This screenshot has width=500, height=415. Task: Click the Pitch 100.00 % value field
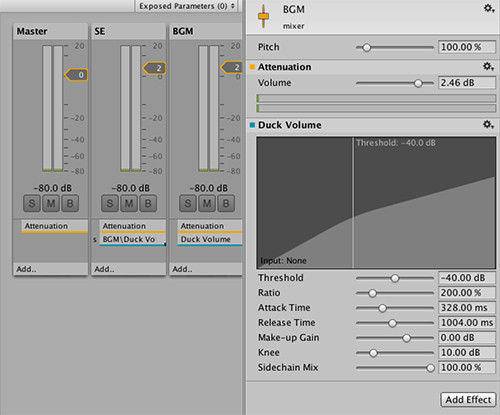coord(467,47)
